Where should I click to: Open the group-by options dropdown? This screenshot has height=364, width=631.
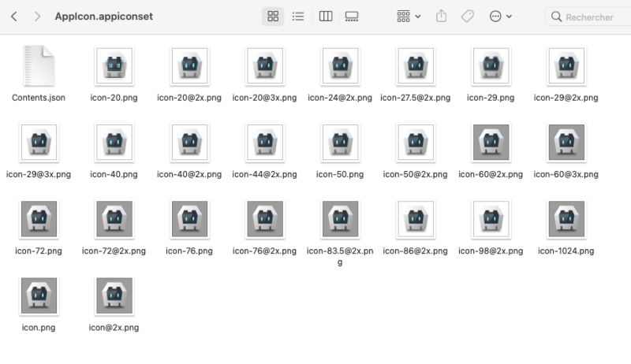(x=409, y=17)
